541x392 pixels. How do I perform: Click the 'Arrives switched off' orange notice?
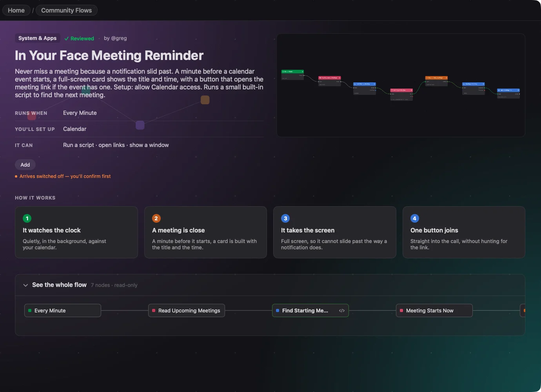(x=63, y=176)
